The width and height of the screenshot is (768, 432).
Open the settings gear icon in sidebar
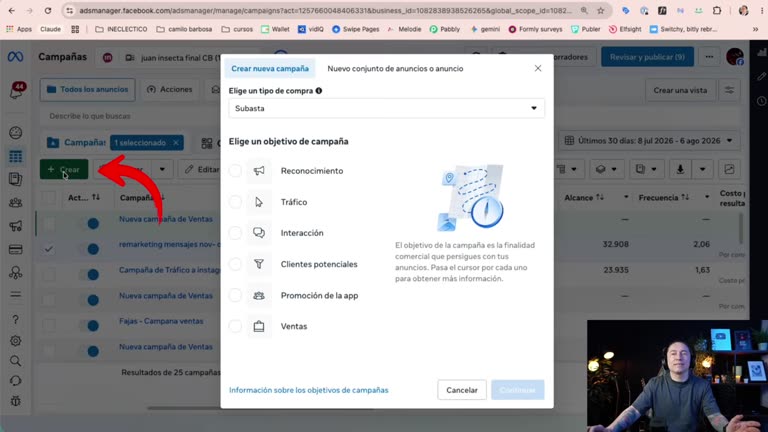tap(16, 340)
